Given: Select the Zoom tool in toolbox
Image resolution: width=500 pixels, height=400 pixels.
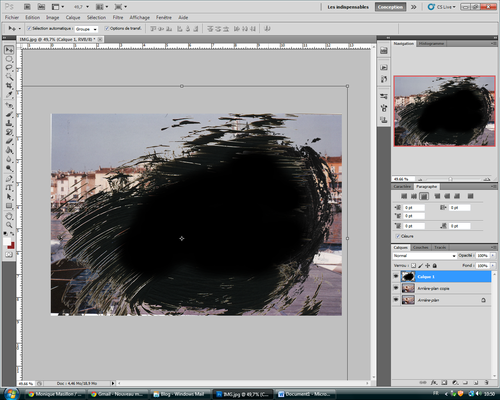Looking at the screenshot, I should (x=9, y=225).
